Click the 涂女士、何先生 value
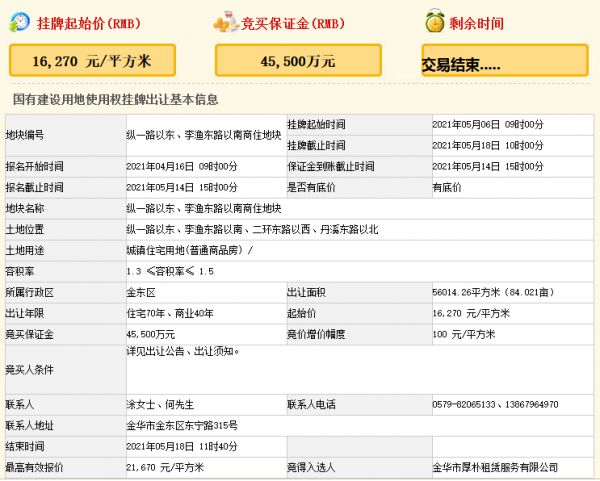 (160, 404)
